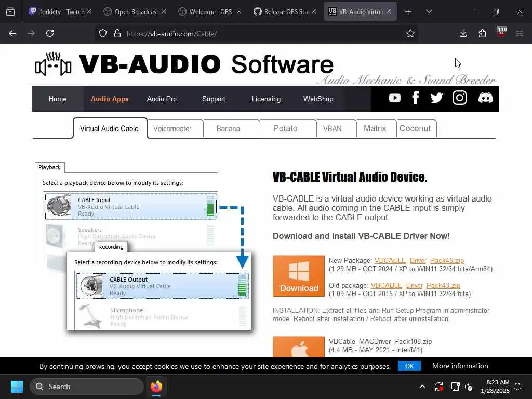Reload the page

pyautogui.click(x=50, y=33)
